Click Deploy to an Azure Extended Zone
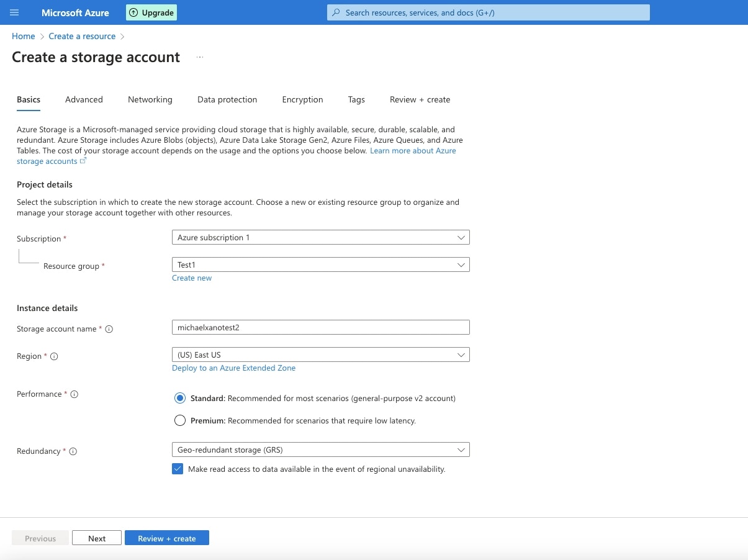 click(233, 368)
